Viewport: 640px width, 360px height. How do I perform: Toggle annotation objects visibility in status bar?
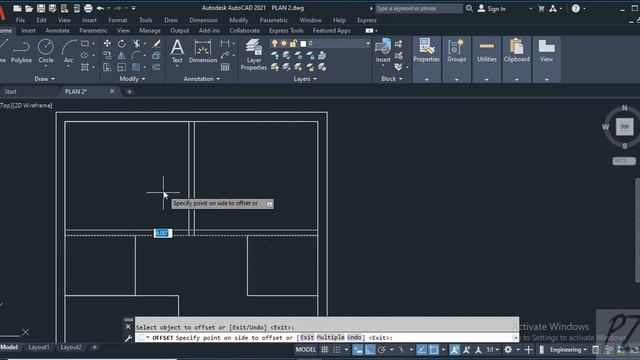point(454,350)
